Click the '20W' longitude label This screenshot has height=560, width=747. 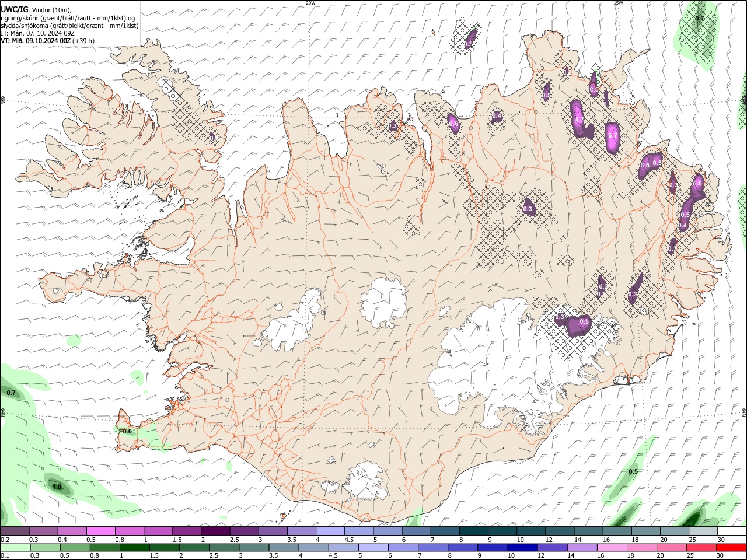click(310, 3)
